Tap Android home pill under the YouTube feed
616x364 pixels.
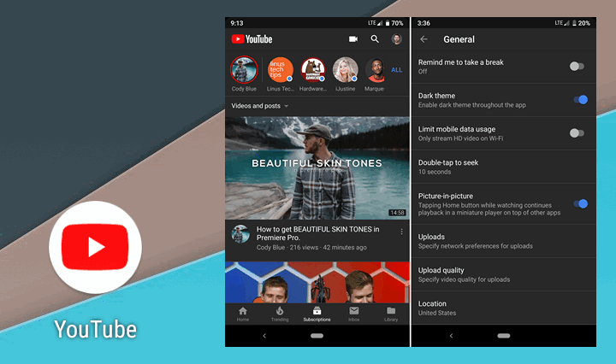pyautogui.click(x=317, y=336)
